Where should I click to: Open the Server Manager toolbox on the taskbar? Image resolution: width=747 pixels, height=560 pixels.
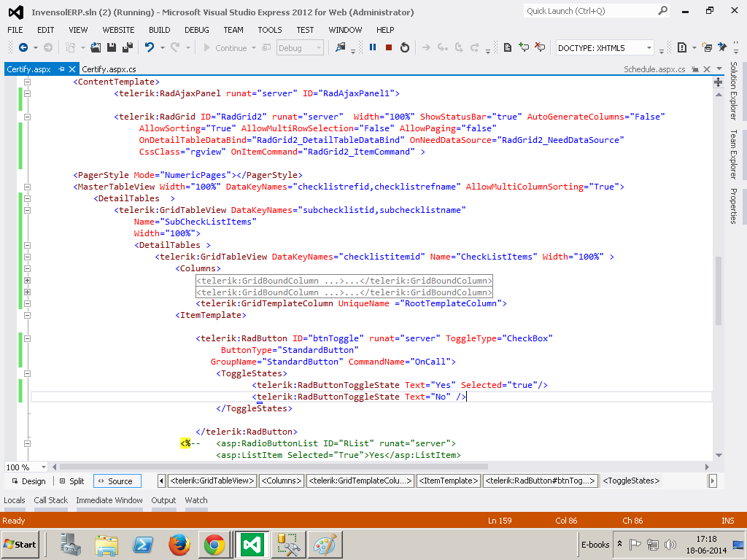click(71, 545)
